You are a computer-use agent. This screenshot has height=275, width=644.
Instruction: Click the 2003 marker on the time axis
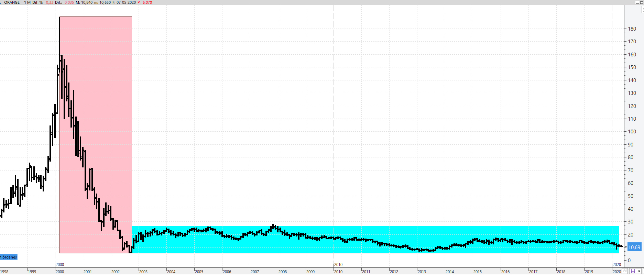(143, 272)
